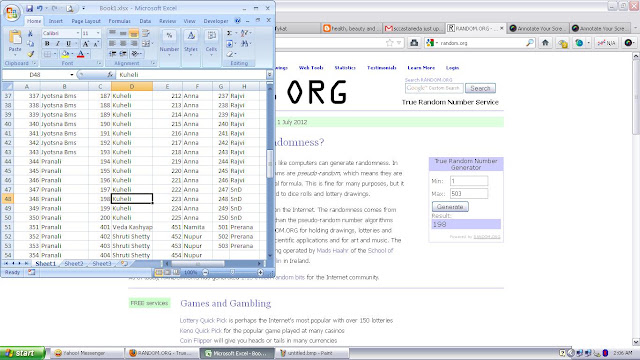Save workbook from Quick Access Toolbar
The width and height of the screenshot is (640, 360).
click(29, 8)
